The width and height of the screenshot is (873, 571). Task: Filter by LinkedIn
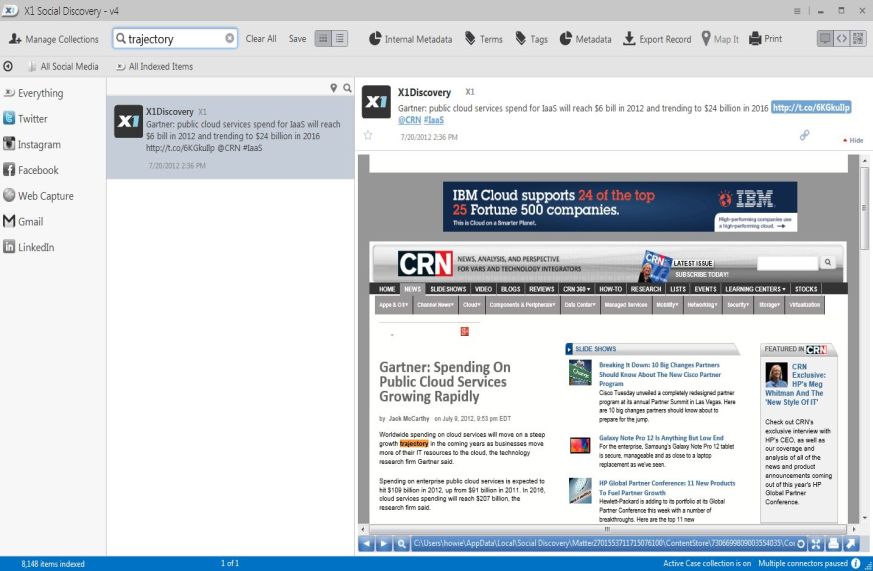coord(29,247)
